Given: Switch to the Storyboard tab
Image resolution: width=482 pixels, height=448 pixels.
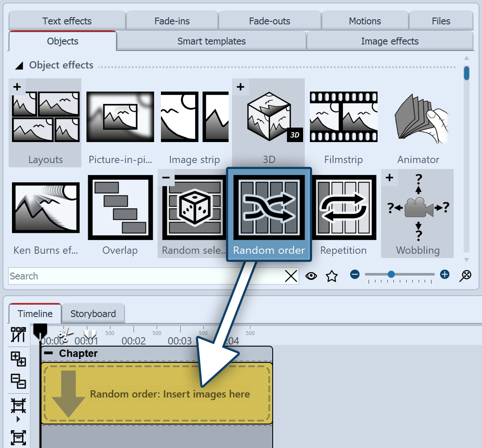Looking at the screenshot, I should [x=93, y=314].
